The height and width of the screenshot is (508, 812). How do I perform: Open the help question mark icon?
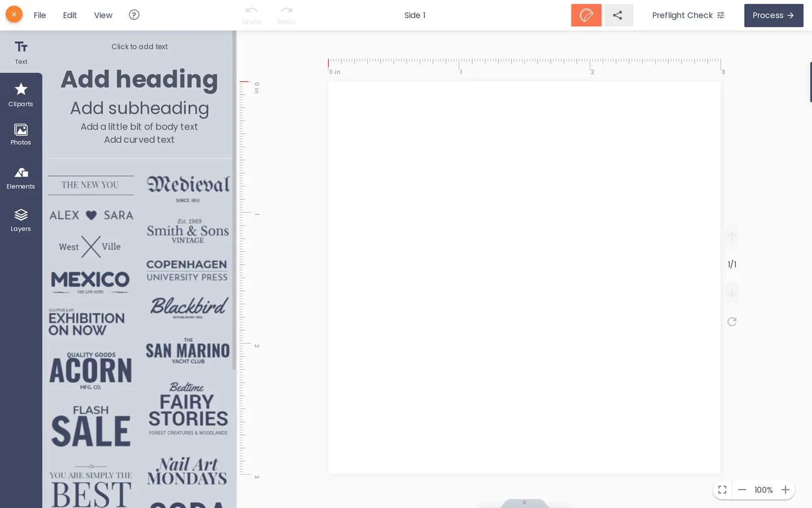134,15
